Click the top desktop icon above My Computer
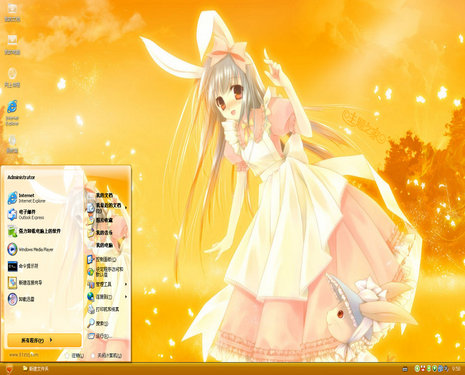Image resolution: width=465 pixels, height=375 pixels. click(x=12, y=12)
